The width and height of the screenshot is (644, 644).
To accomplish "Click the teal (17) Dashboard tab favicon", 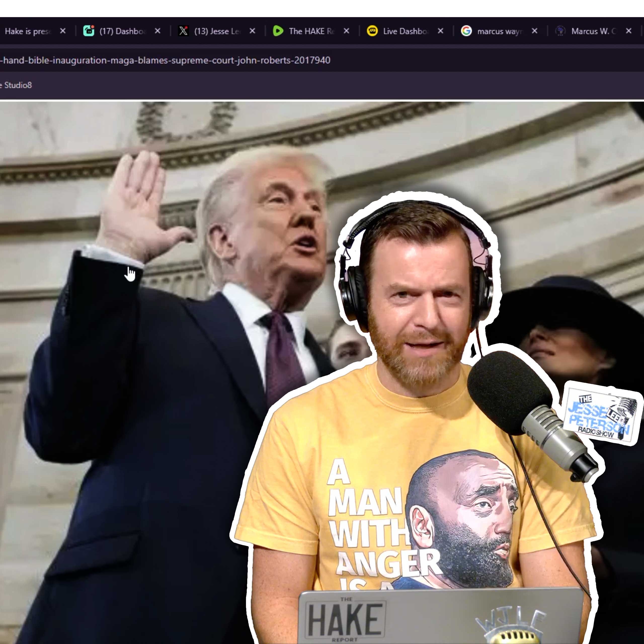I will 89,31.
